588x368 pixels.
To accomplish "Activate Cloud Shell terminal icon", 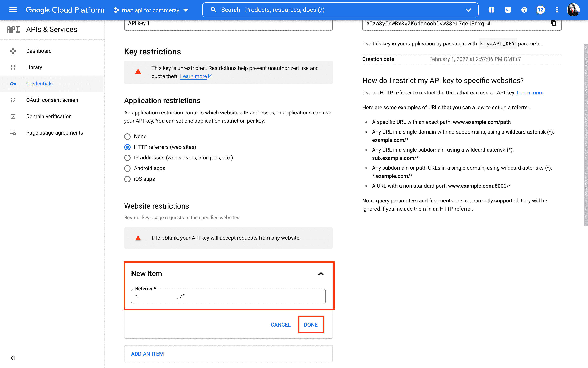I will (508, 10).
